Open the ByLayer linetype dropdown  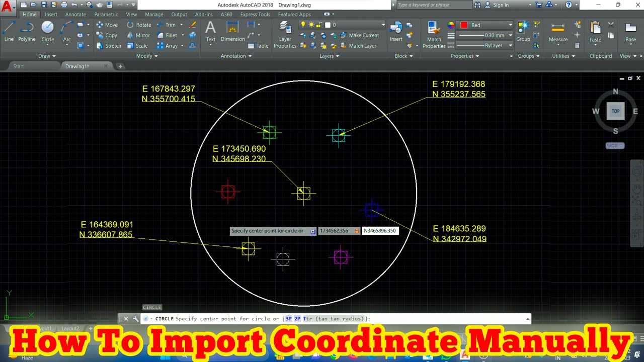(510, 45)
